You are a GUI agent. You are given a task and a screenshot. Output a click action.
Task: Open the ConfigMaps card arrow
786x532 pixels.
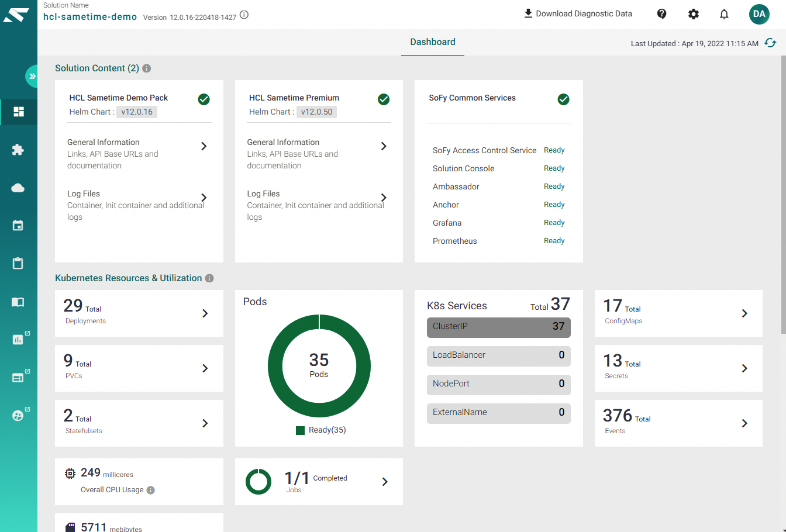pos(744,313)
